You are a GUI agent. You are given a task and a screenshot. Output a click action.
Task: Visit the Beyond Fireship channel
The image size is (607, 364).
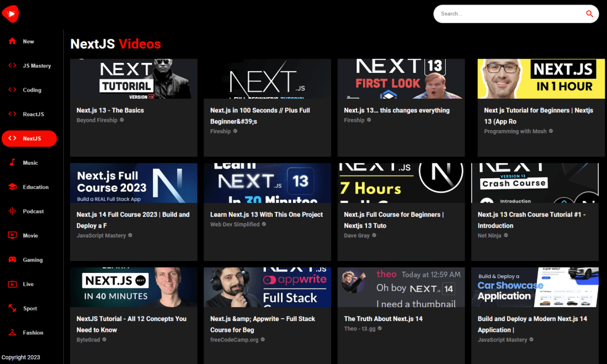97,120
